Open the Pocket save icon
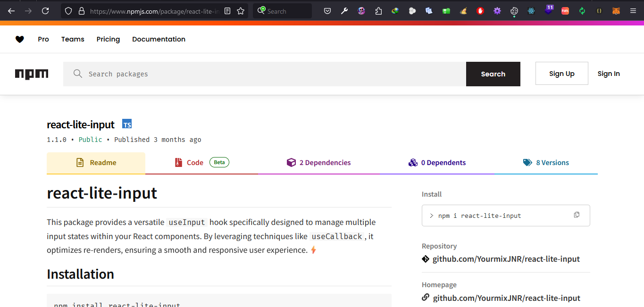The image size is (644, 307). point(327,11)
